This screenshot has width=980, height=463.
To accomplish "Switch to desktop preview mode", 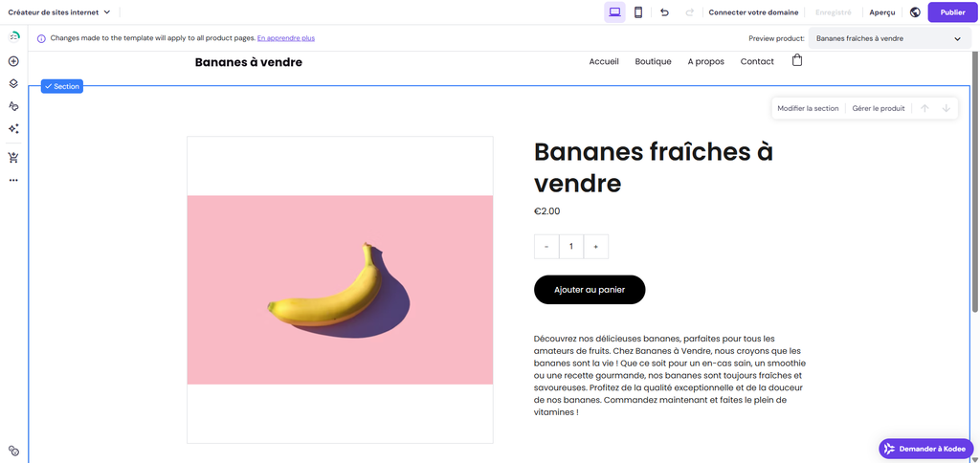I will coord(614,12).
